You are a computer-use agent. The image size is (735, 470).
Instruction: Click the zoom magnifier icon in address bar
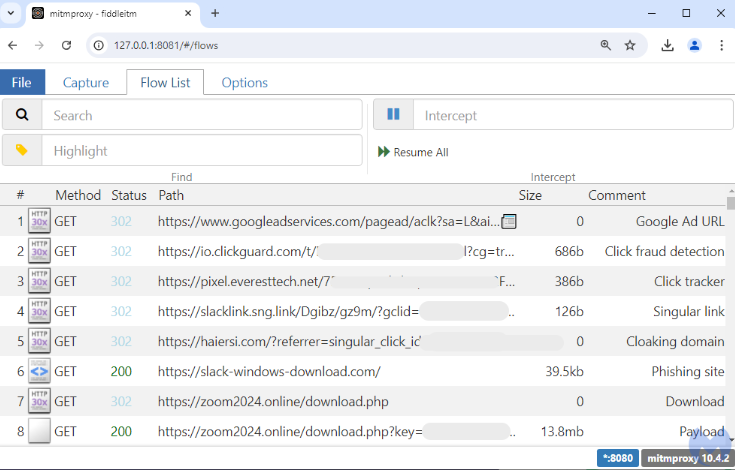pyautogui.click(x=606, y=45)
